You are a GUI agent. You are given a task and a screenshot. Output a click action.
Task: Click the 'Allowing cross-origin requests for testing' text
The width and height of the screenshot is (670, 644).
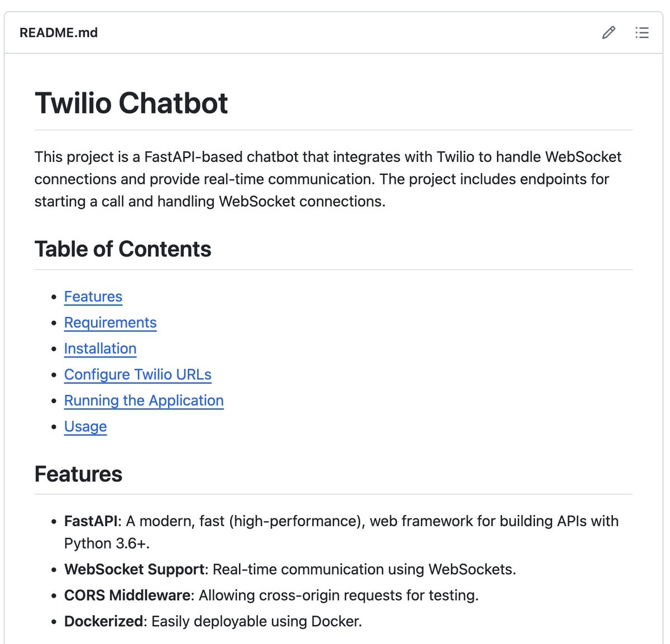click(x=338, y=595)
